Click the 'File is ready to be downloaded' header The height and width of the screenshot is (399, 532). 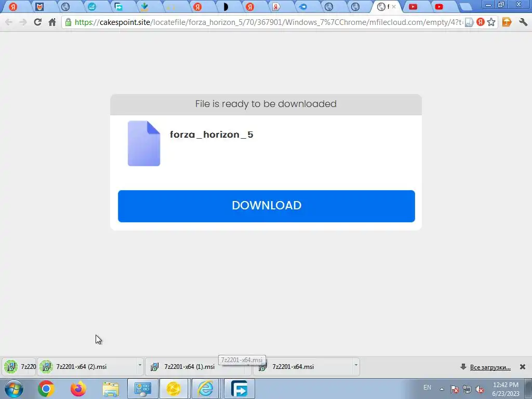(266, 104)
